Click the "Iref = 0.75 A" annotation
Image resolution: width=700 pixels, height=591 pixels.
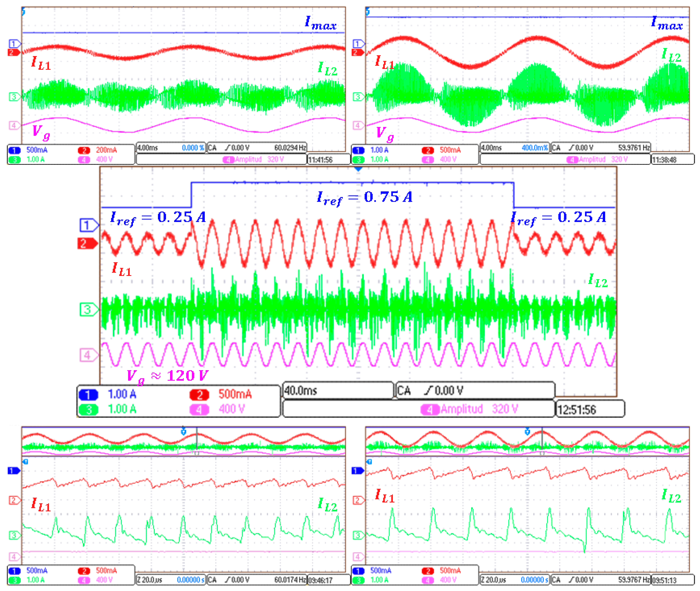pos(365,198)
